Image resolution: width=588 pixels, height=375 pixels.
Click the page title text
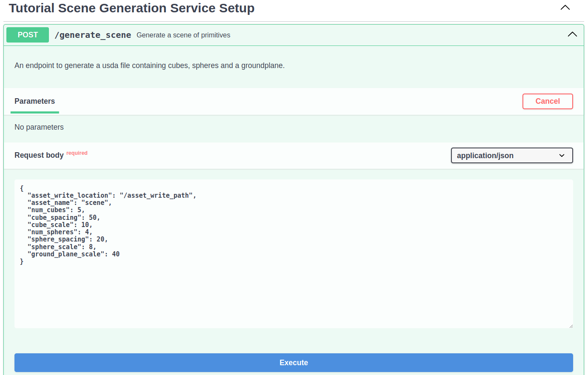(131, 8)
